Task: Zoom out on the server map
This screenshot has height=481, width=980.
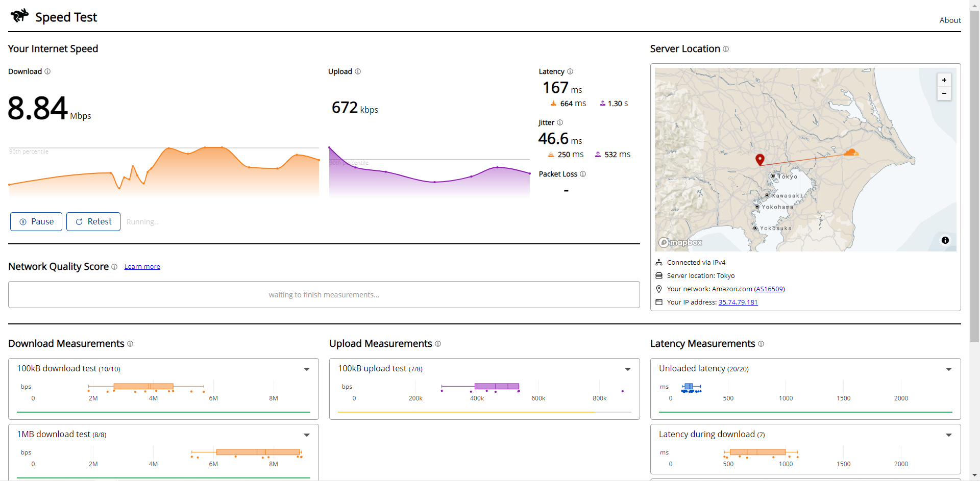Action: coord(944,93)
